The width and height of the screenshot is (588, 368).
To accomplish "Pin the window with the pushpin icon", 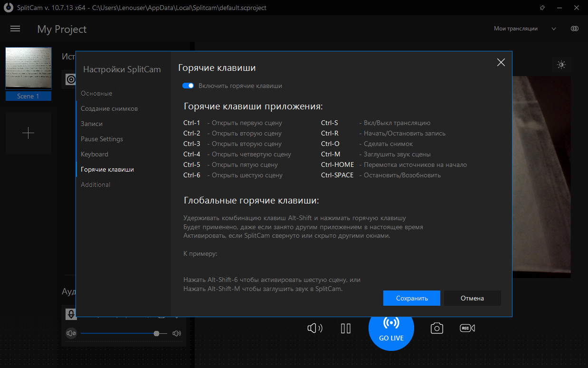I will 543,8.
